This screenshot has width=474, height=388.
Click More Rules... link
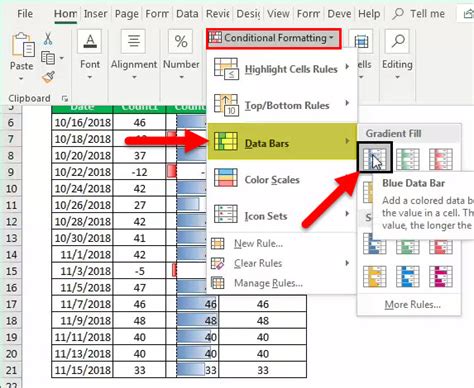(412, 304)
